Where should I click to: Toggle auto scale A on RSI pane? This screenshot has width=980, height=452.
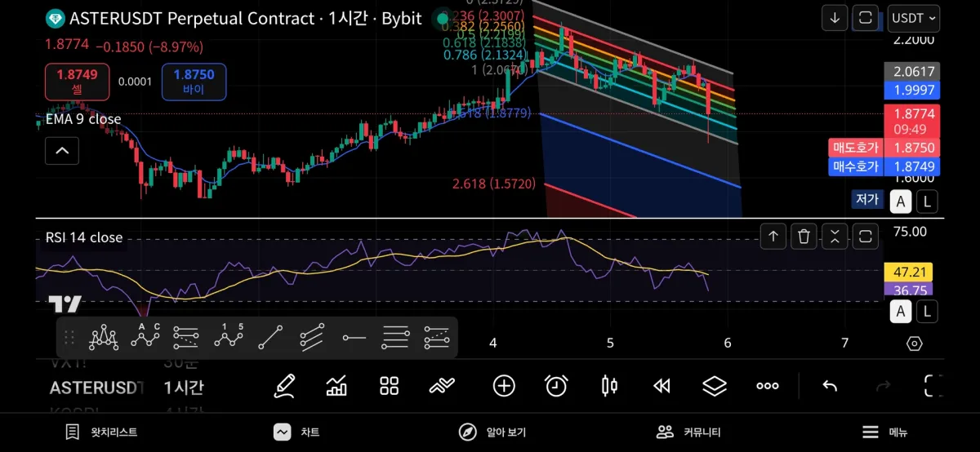(901, 311)
